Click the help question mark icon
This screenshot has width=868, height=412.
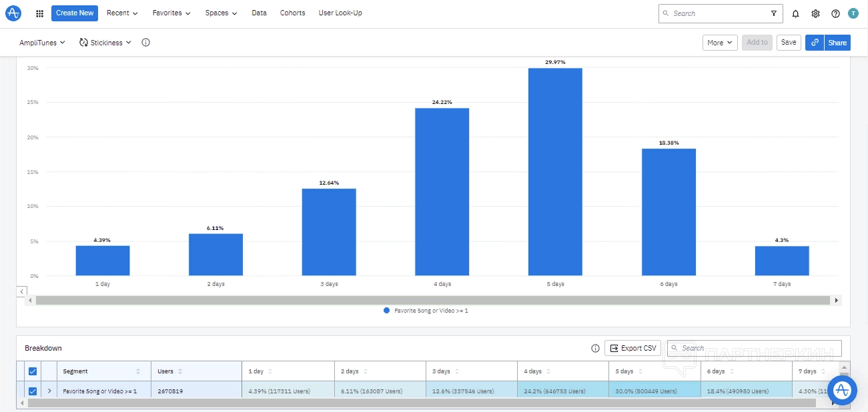(835, 13)
